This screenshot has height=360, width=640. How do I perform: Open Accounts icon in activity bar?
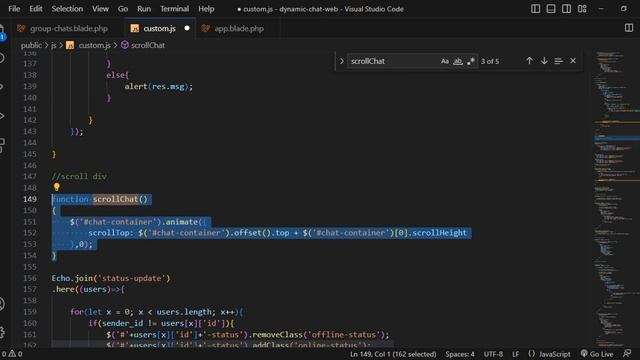[2, 304]
